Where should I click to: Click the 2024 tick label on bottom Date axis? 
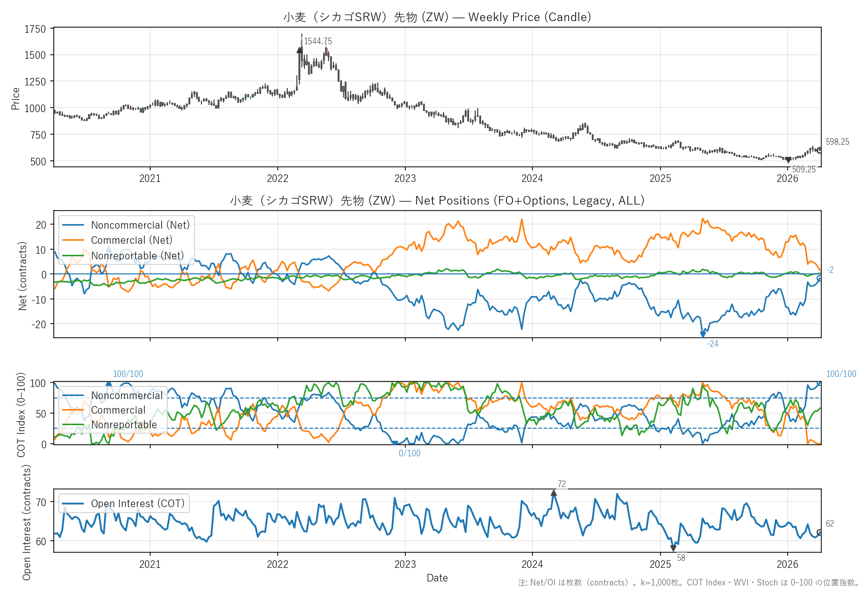pos(532,564)
